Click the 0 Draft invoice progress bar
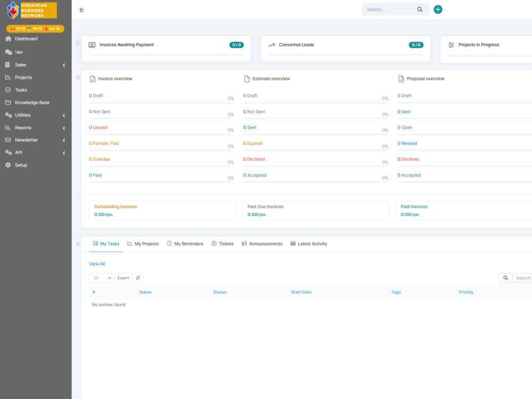 tap(162, 103)
